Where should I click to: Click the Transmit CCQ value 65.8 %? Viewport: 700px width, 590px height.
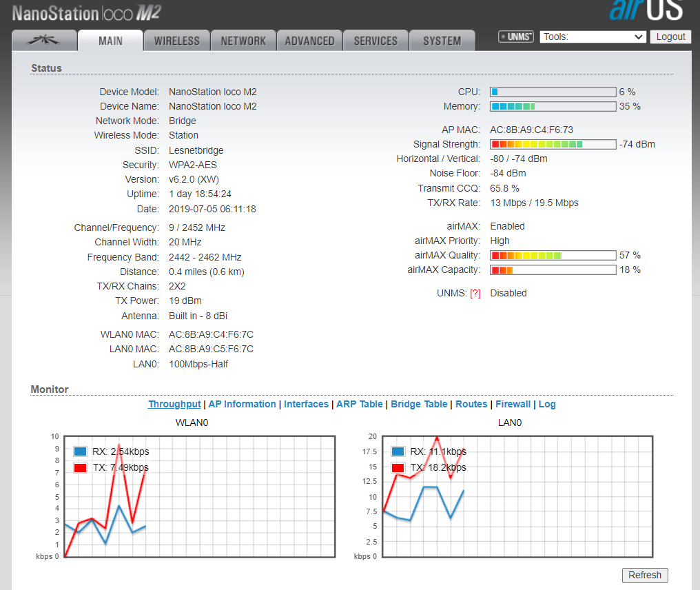(x=505, y=188)
